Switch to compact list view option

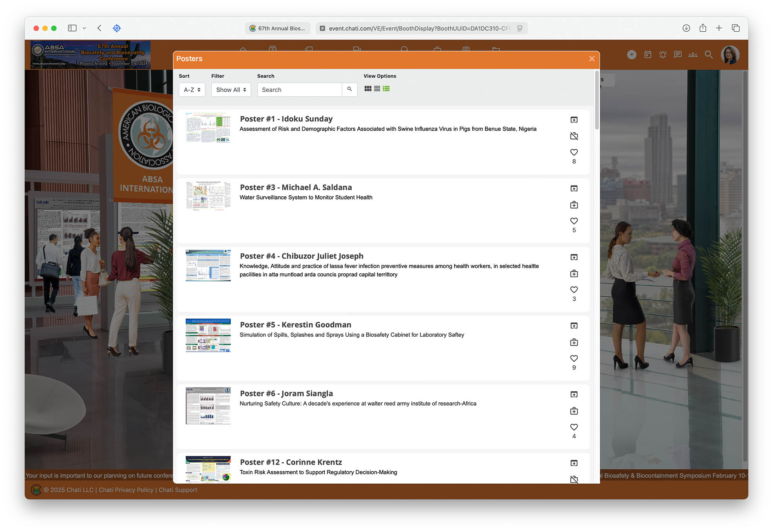click(377, 89)
